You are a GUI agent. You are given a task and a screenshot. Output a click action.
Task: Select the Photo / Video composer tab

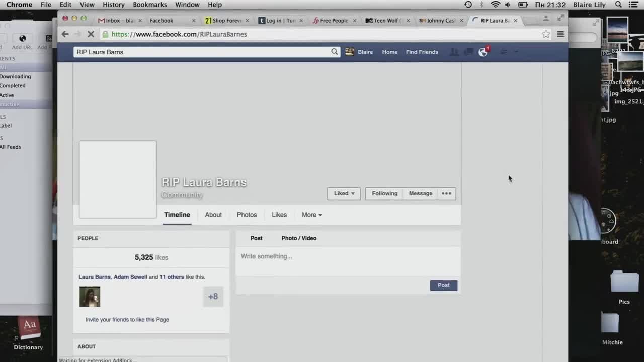pyautogui.click(x=299, y=238)
